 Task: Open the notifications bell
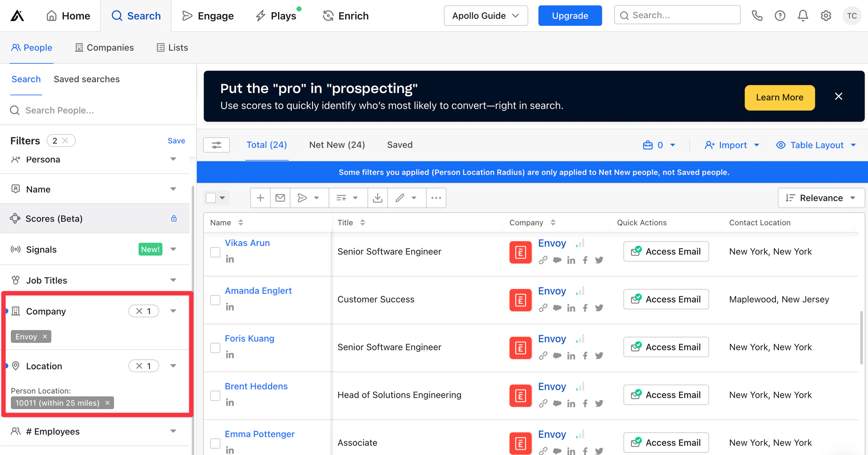pyautogui.click(x=802, y=16)
